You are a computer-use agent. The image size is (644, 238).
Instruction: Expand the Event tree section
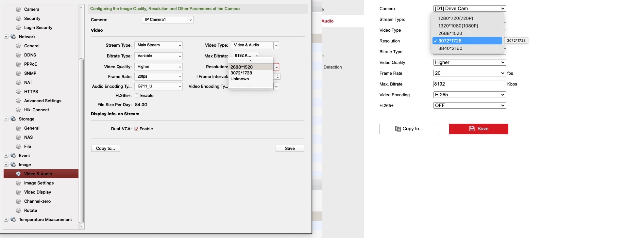6,156
